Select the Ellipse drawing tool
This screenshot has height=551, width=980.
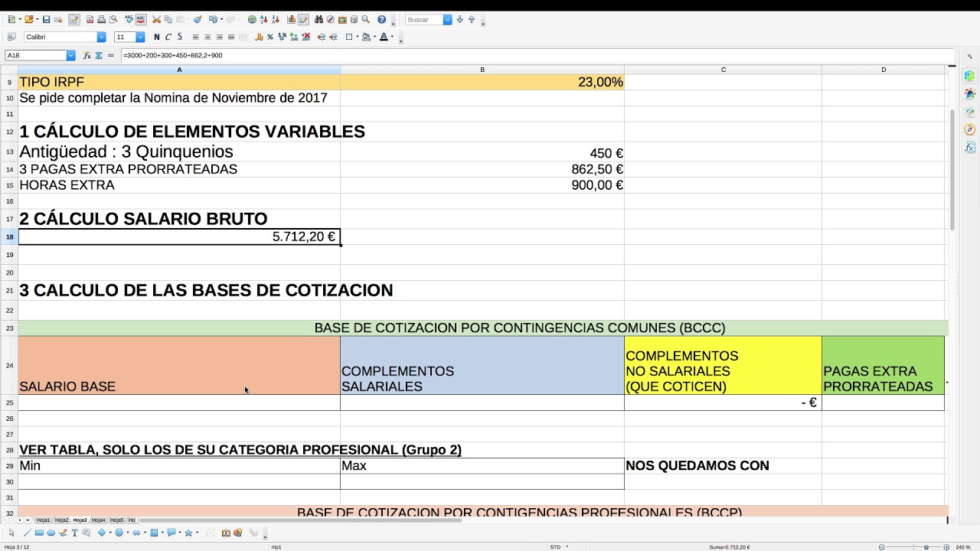pyautogui.click(x=51, y=533)
